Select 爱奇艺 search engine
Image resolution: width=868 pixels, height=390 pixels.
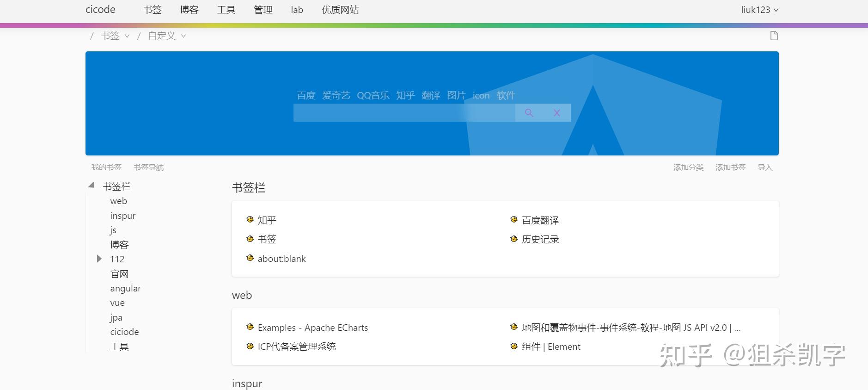[x=336, y=95]
